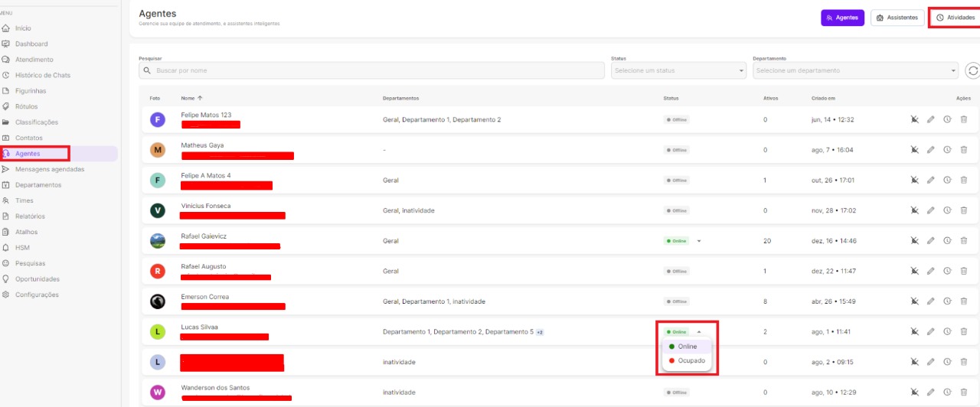
Task: Click the refresh icon beside Departamento filter
Action: [972, 70]
